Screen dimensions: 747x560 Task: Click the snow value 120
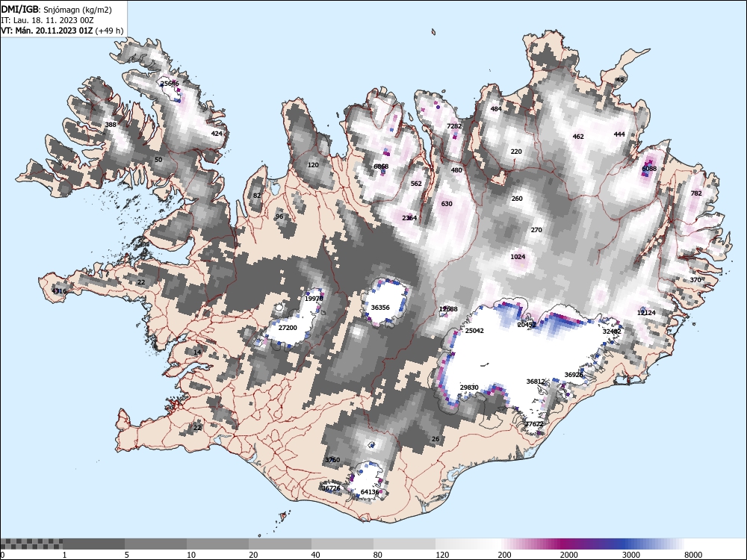[313, 165]
